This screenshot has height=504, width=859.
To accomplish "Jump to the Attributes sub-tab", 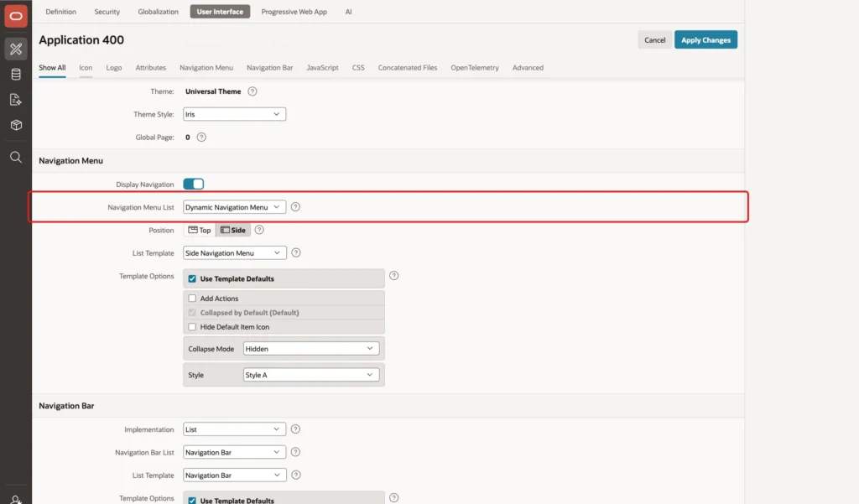I will (151, 68).
